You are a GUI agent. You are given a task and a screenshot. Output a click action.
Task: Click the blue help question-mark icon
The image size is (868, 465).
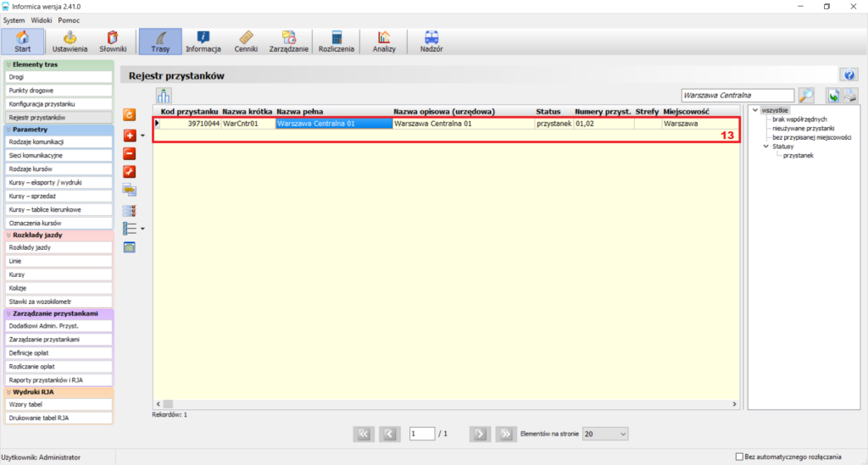click(x=849, y=75)
